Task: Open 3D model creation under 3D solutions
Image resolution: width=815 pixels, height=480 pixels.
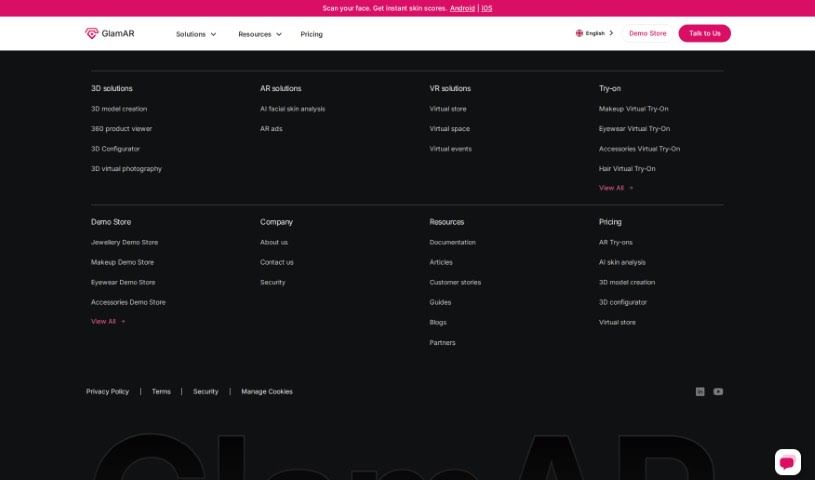Action: tap(119, 109)
